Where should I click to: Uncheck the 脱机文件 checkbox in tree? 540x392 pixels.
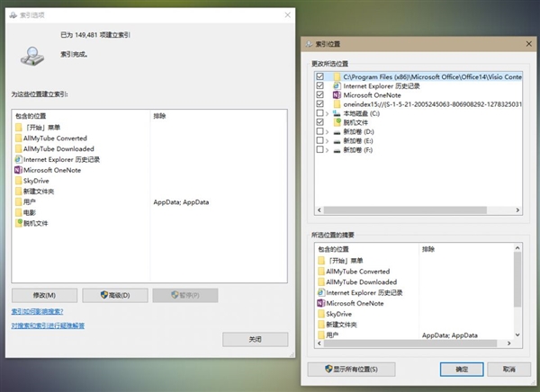(x=319, y=122)
